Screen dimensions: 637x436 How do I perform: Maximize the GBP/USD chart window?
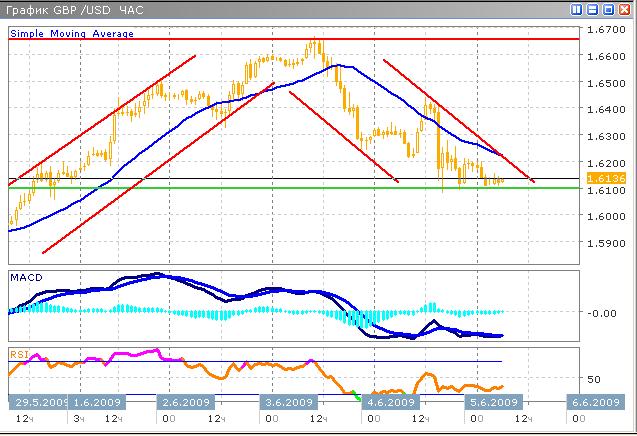tap(607, 9)
